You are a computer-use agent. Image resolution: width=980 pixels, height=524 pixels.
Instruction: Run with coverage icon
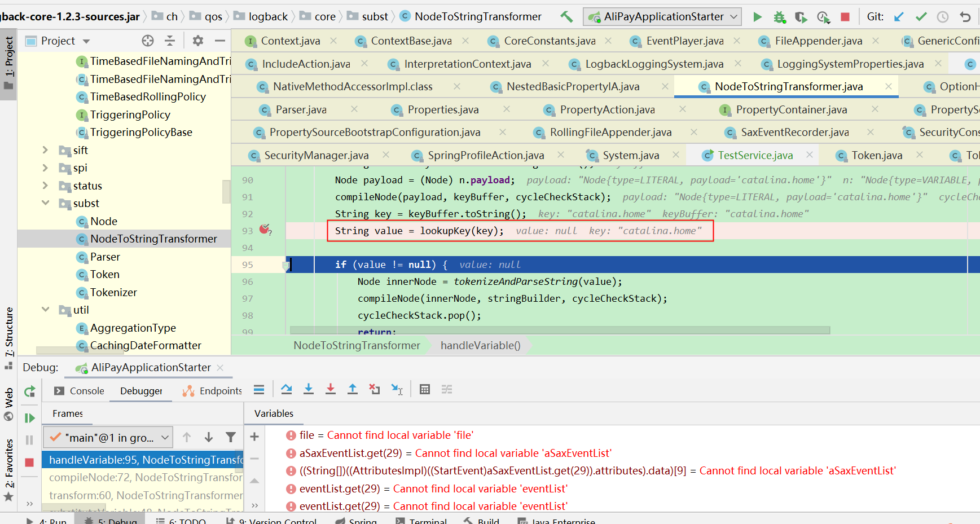[x=801, y=17]
